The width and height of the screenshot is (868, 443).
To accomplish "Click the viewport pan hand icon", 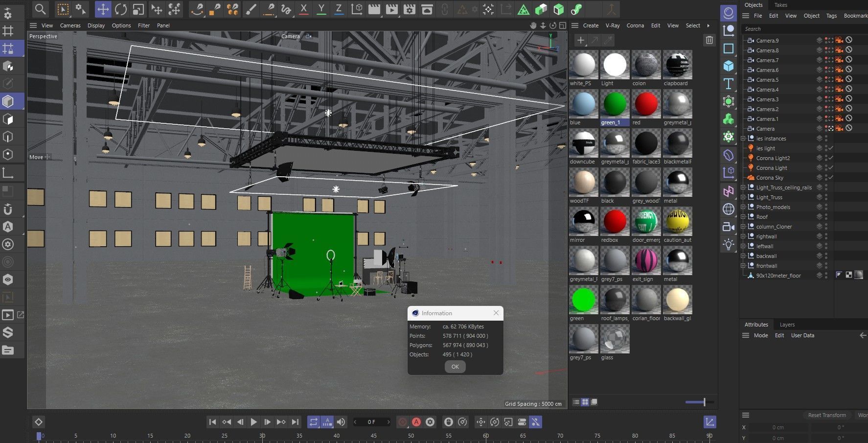I will click(x=533, y=25).
